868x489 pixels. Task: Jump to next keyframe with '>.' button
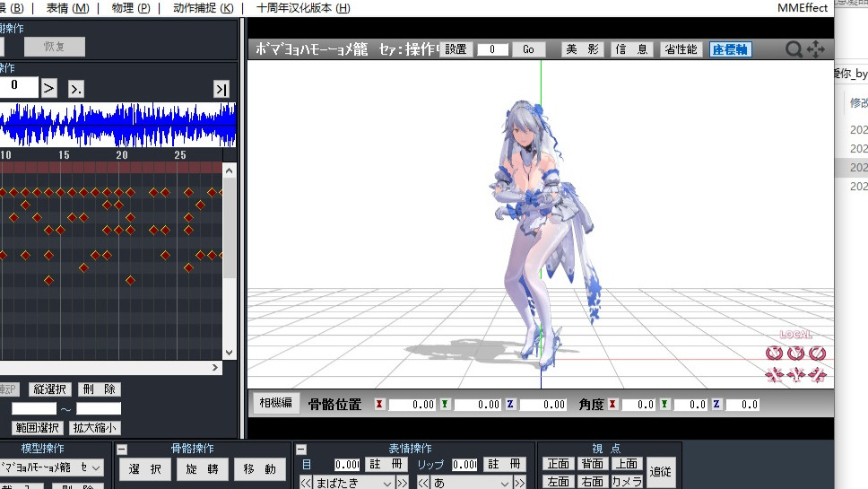(76, 88)
